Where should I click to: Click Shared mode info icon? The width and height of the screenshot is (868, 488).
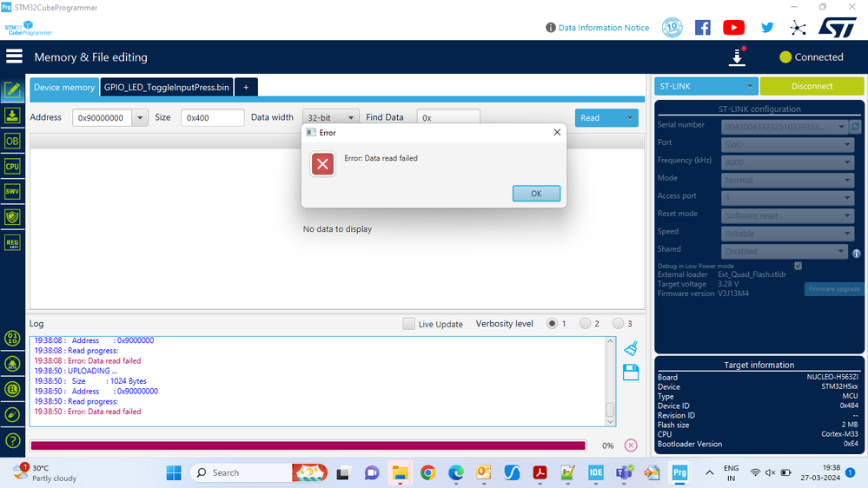pos(857,254)
